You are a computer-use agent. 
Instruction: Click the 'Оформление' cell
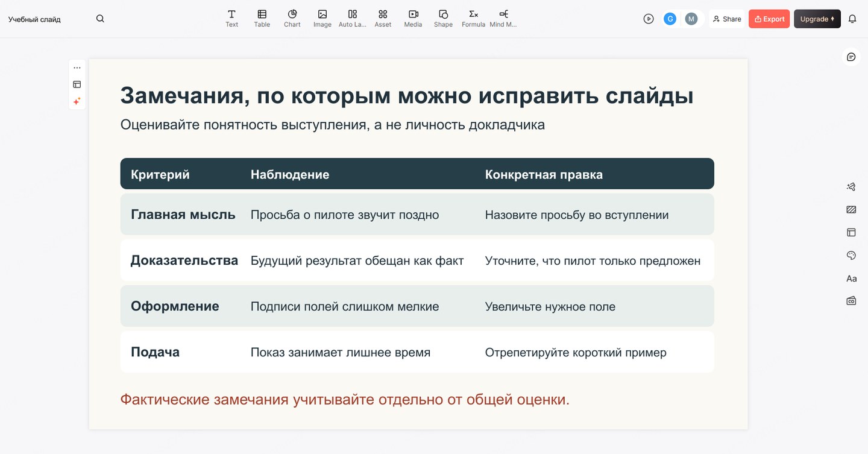tap(175, 306)
